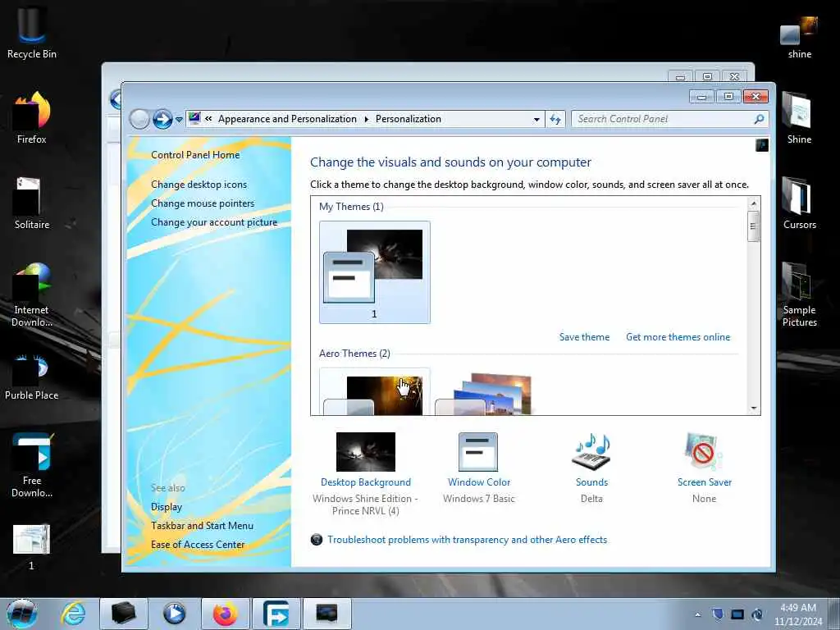Image resolution: width=840 pixels, height=630 pixels.
Task: Open Free Download Manager taskbar button
Action: click(x=276, y=614)
